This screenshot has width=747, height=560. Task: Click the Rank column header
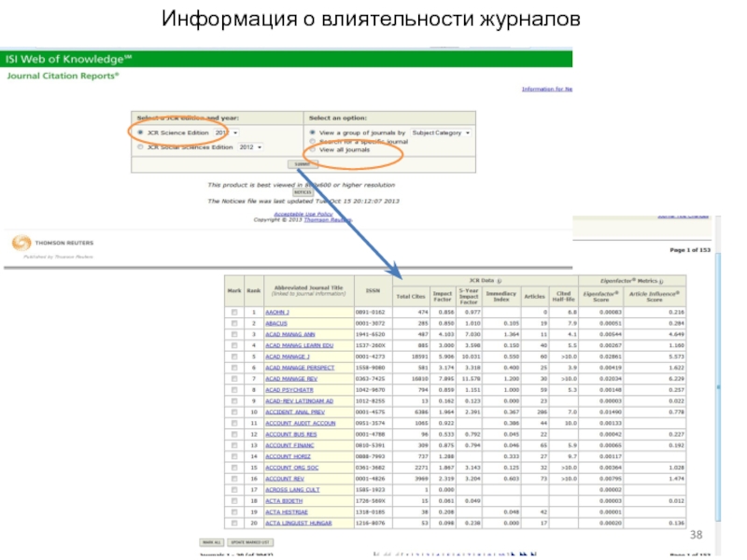point(253,290)
